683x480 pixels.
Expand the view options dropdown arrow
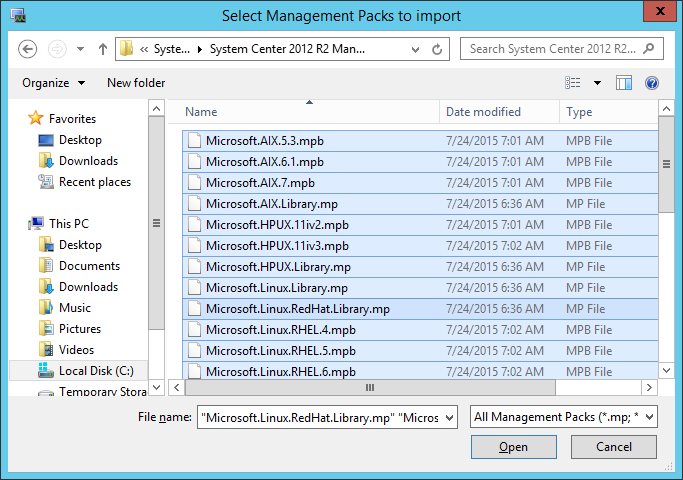pyautogui.click(x=597, y=83)
